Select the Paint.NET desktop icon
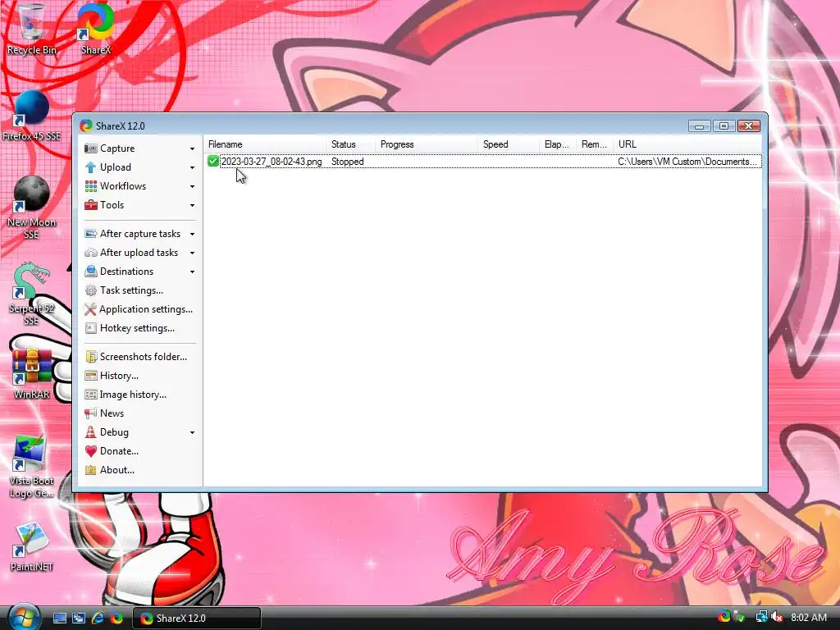Image resolution: width=840 pixels, height=630 pixels. tap(32, 546)
